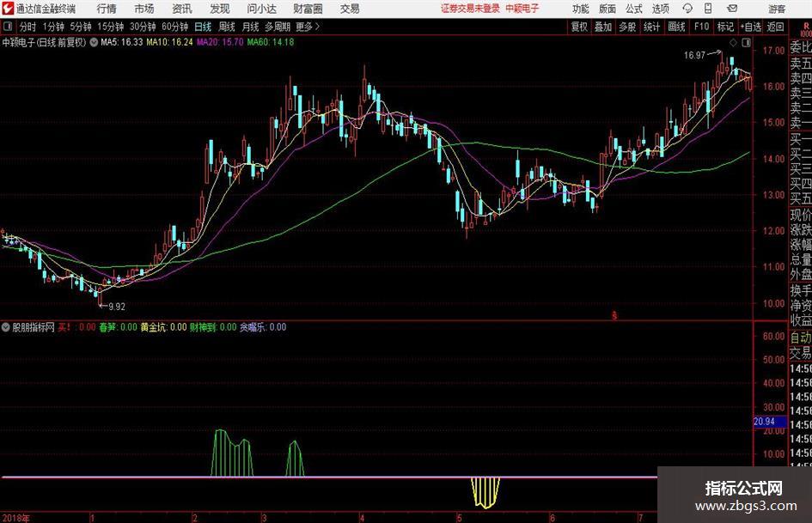Select the 日线 daily period tab

[203, 27]
